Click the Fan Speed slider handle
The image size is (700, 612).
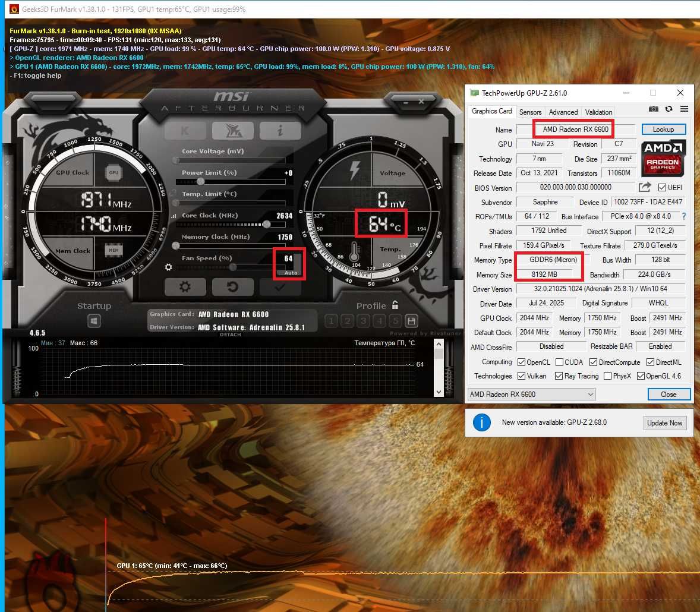(233, 267)
